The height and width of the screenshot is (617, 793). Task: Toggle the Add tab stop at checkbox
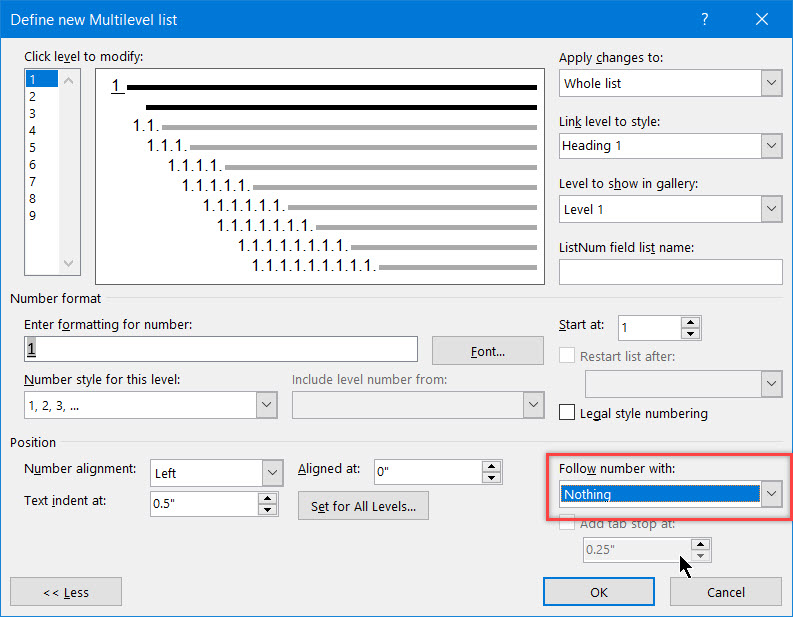567,523
